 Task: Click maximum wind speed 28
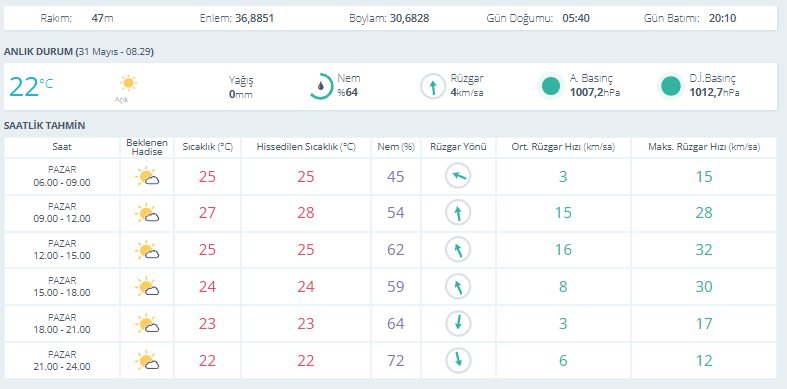704,213
